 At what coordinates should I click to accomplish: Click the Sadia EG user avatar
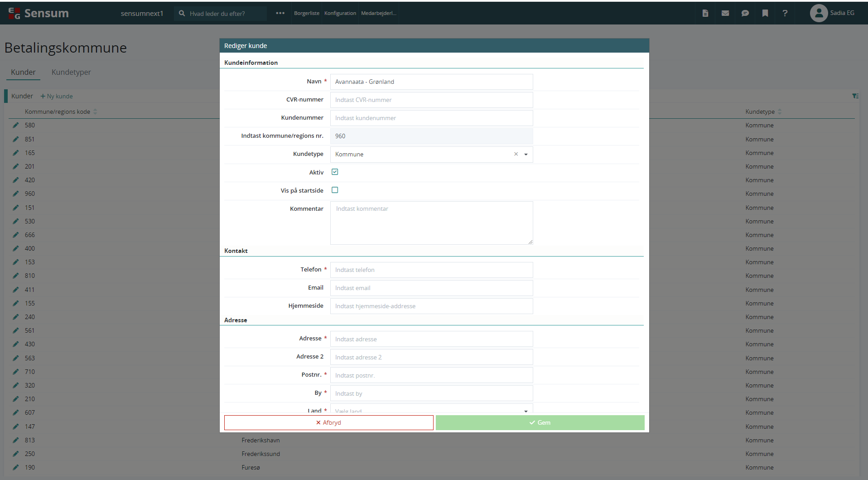point(818,13)
